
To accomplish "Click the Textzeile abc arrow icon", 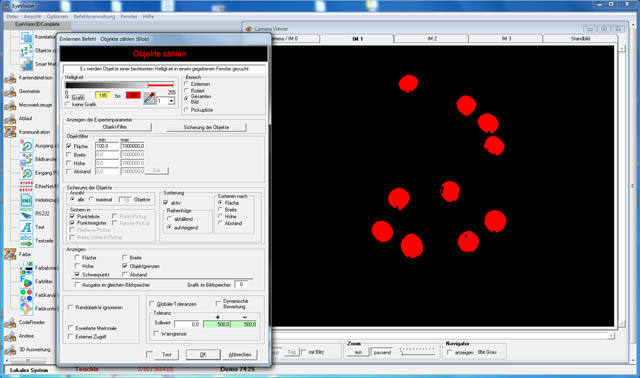I will (x=27, y=240).
